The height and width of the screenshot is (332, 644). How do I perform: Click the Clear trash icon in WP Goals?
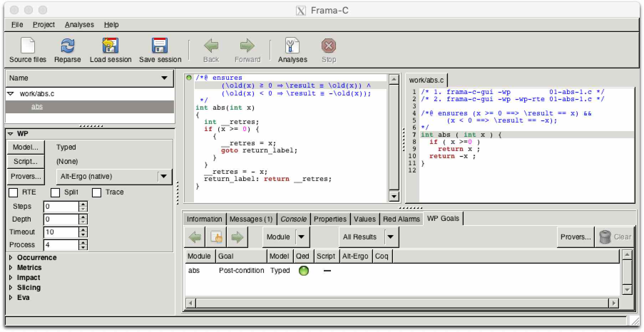click(605, 237)
